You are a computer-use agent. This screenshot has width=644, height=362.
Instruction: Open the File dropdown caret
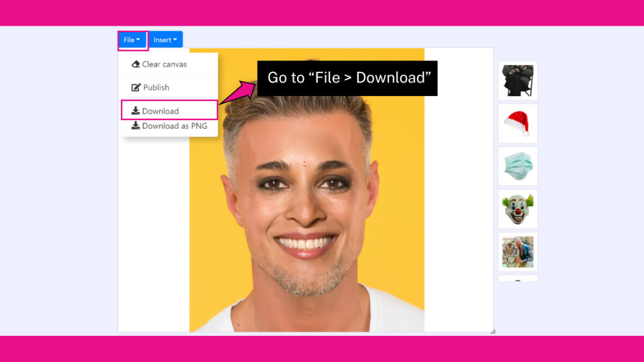[x=138, y=40]
